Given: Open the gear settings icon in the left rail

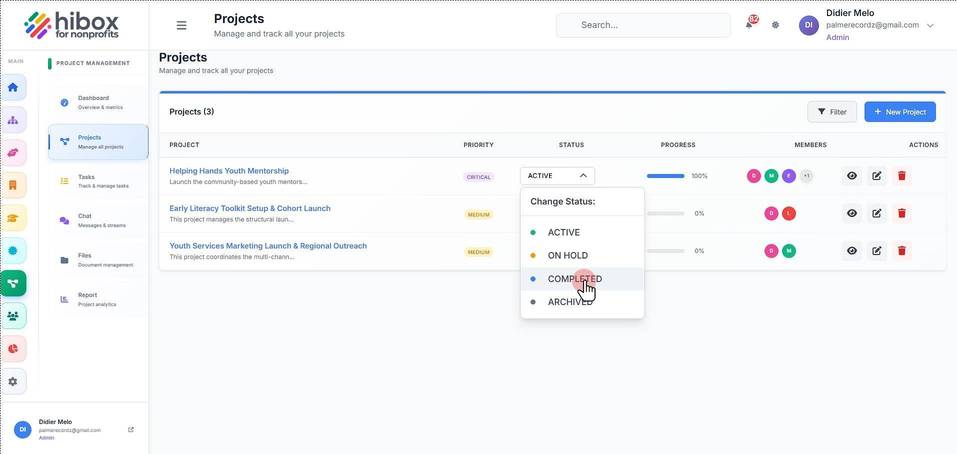Looking at the screenshot, I should tap(13, 381).
